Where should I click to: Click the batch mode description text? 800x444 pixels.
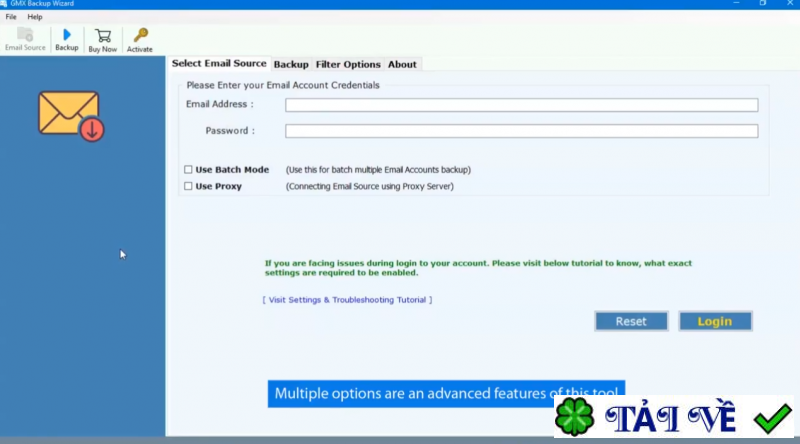coord(378,170)
